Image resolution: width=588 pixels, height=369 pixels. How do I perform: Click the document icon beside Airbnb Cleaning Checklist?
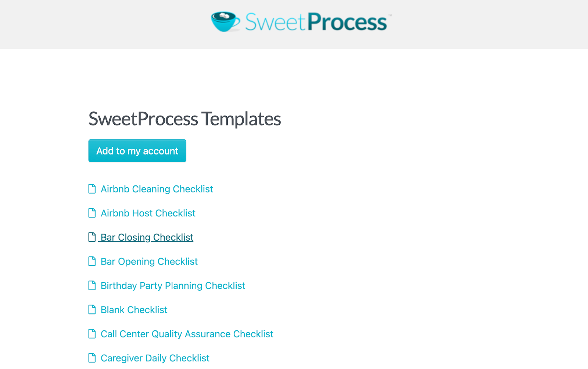92,189
